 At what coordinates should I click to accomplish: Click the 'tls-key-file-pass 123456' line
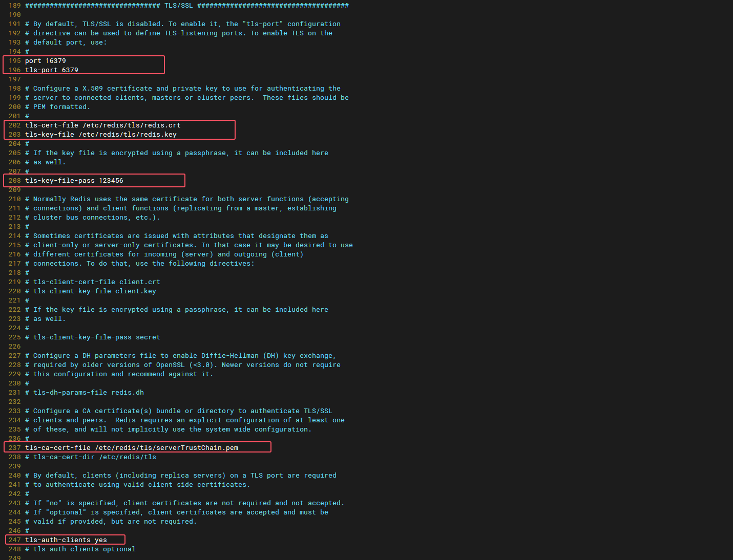[x=74, y=181]
